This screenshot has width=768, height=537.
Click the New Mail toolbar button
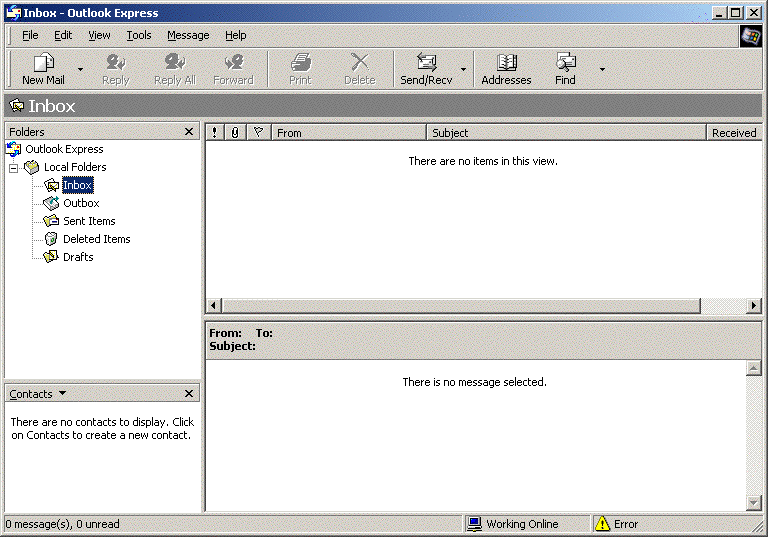tap(43, 69)
